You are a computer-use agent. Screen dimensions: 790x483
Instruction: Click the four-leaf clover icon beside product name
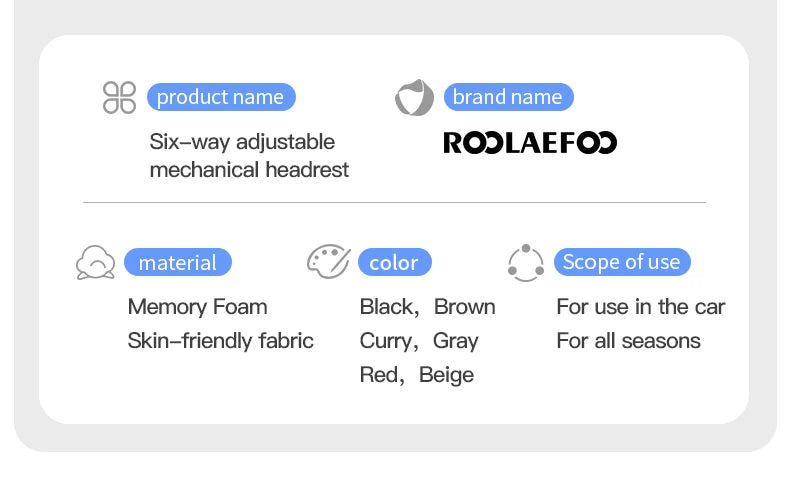pos(119,97)
